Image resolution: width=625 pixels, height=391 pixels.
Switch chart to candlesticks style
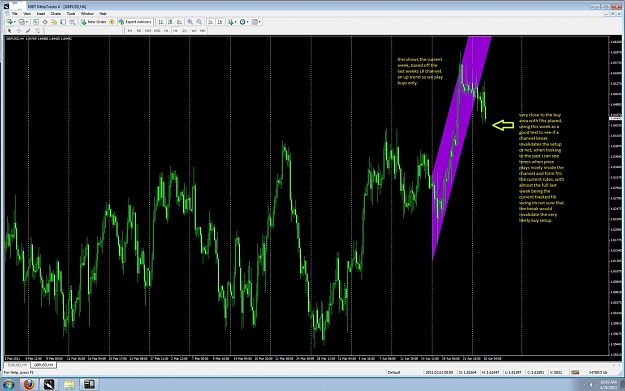[170, 22]
